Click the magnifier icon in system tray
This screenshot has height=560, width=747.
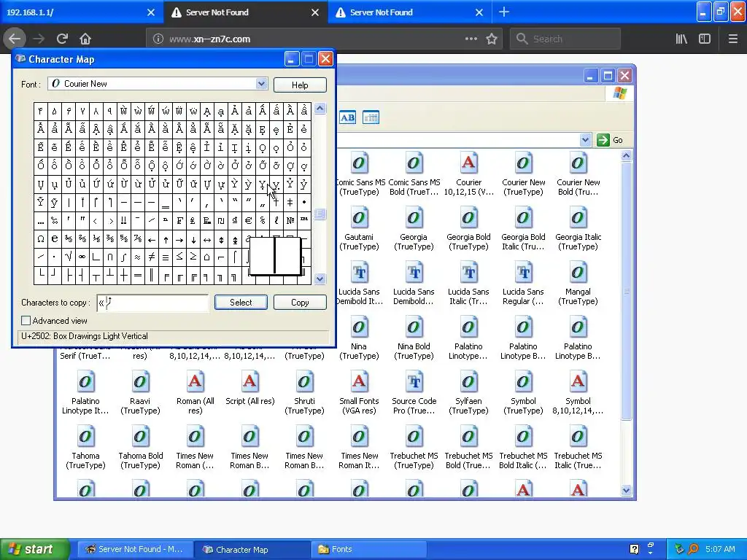tap(693, 549)
